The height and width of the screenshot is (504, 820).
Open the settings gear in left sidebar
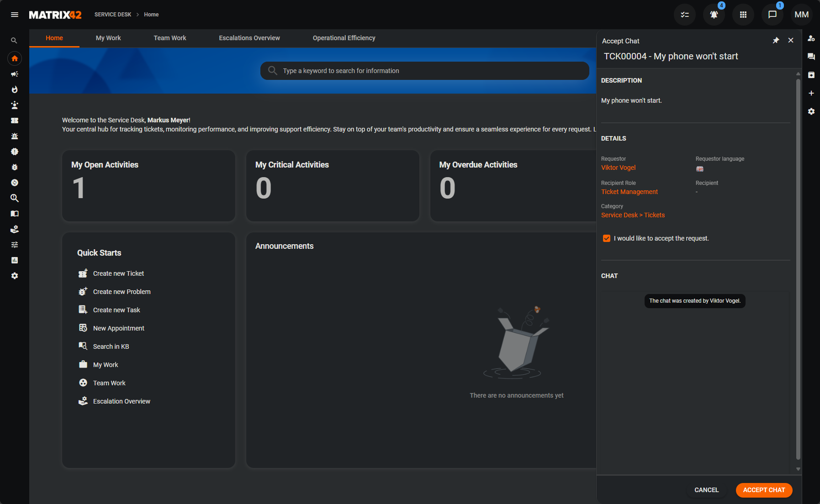(15, 276)
